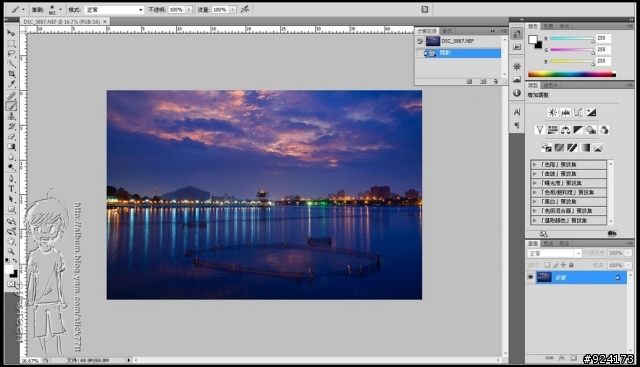The height and width of the screenshot is (367, 640).
Task: Select the DSC_5887.NEF document tab
Action: click(62, 21)
